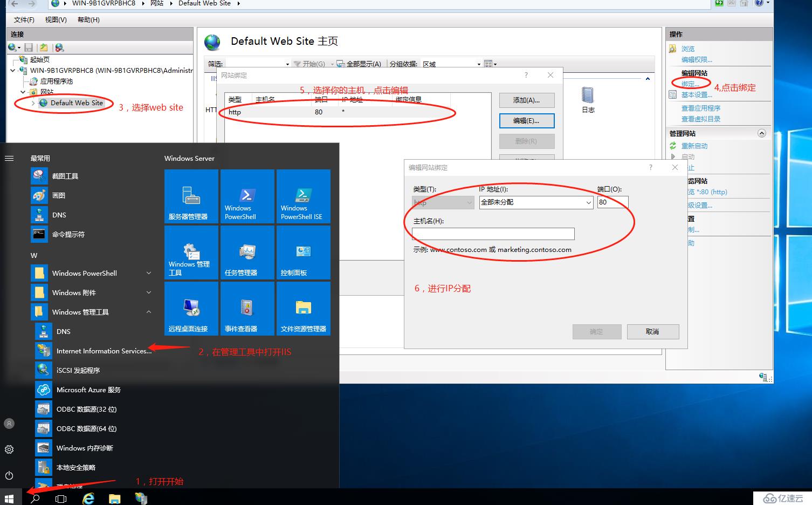This screenshot has width=812, height=505.
Task: Collapse the Windows 管理工具 folder
Action: (149, 312)
